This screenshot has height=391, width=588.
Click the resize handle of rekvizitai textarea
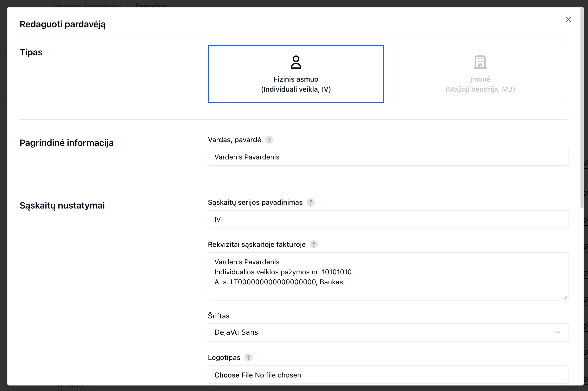pos(565,297)
